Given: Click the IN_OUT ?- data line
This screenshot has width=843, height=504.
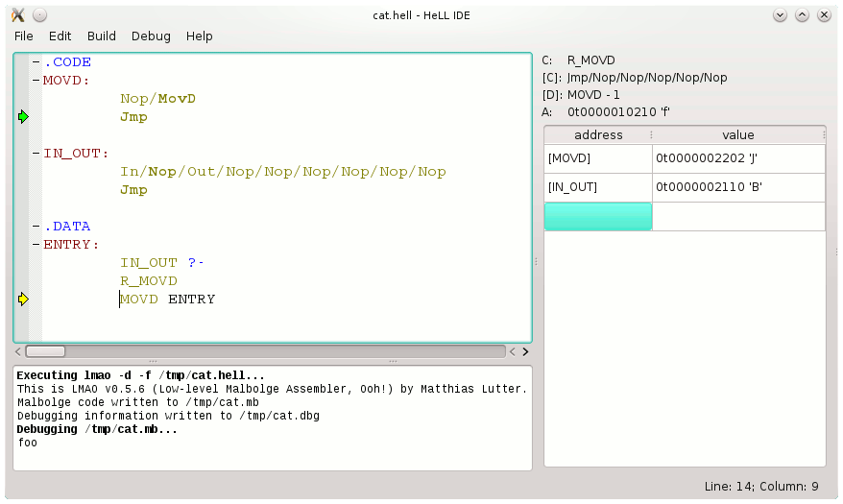Looking at the screenshot, I should pyautogui.click(x=162, y=263).
